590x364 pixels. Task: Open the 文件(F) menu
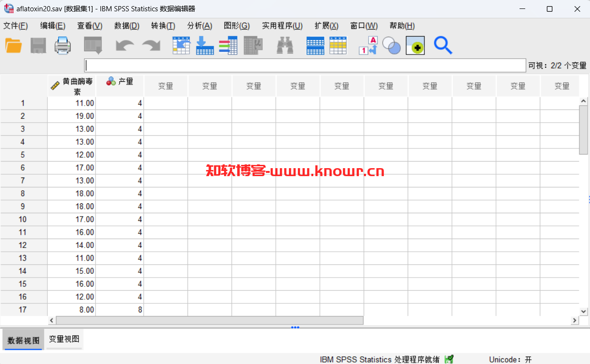click(16, 26)
